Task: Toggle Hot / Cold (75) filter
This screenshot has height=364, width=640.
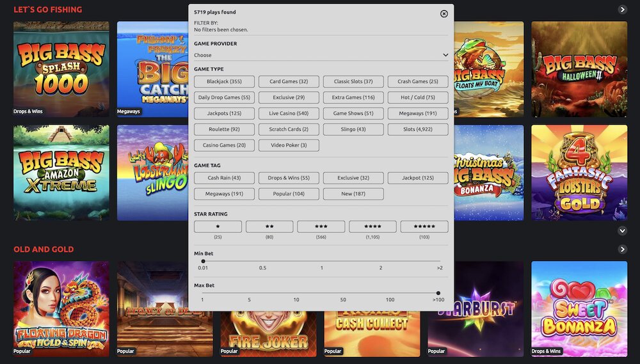Action: click(418, 97)
